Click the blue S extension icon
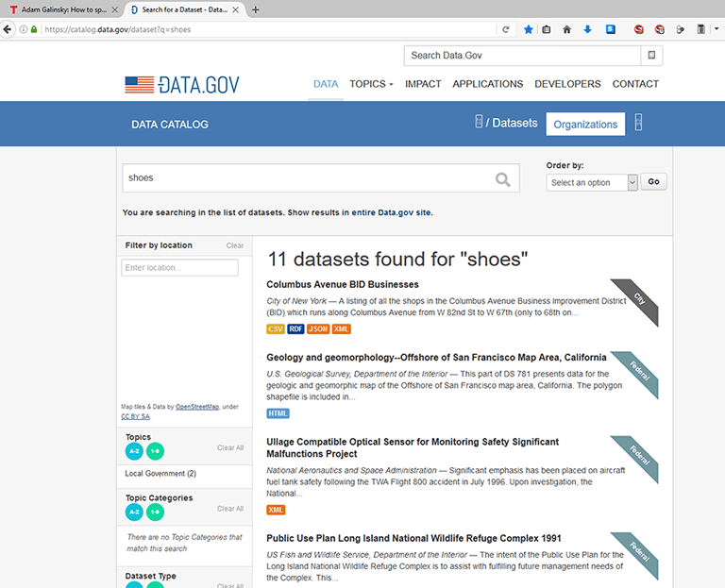Image resolution: width=725 pixels, height=588 pixels. 611,29
